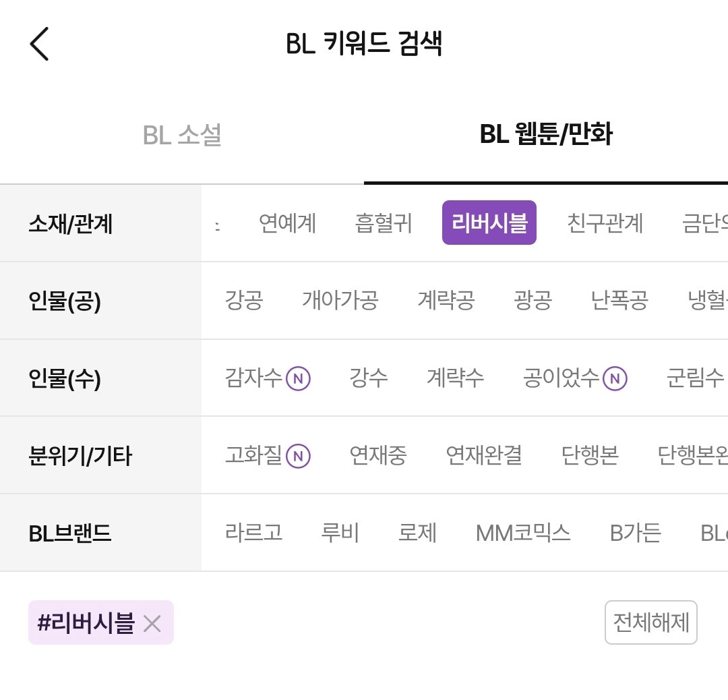The width and height of the screenshot is (728, 700).
Task: Choose the 개아가공 keyword
Action: (x=340, y=300)
